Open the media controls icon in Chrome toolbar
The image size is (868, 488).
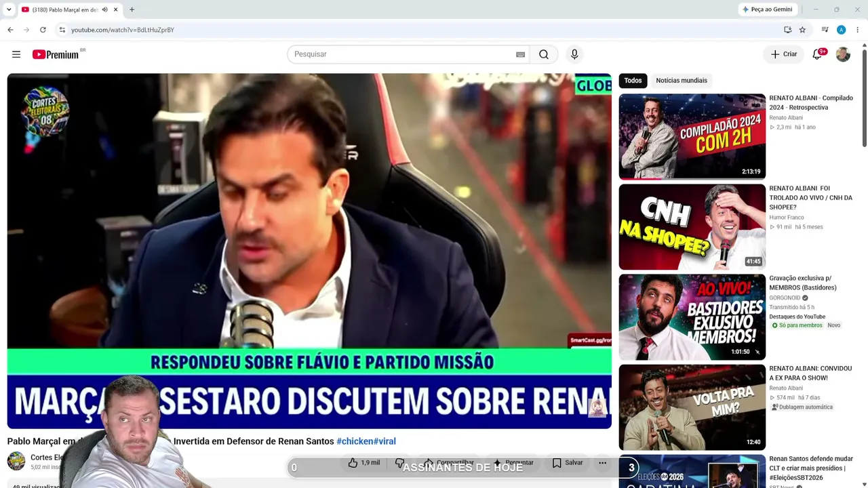(825, 30)
